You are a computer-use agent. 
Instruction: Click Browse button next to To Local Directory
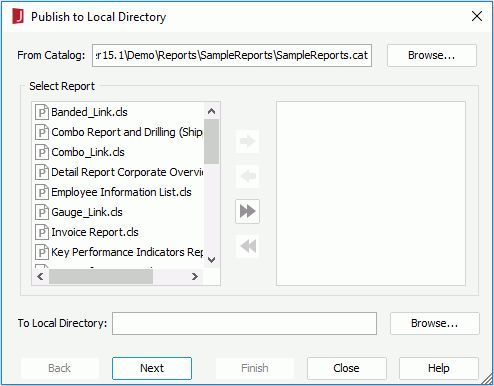[435, 323]
